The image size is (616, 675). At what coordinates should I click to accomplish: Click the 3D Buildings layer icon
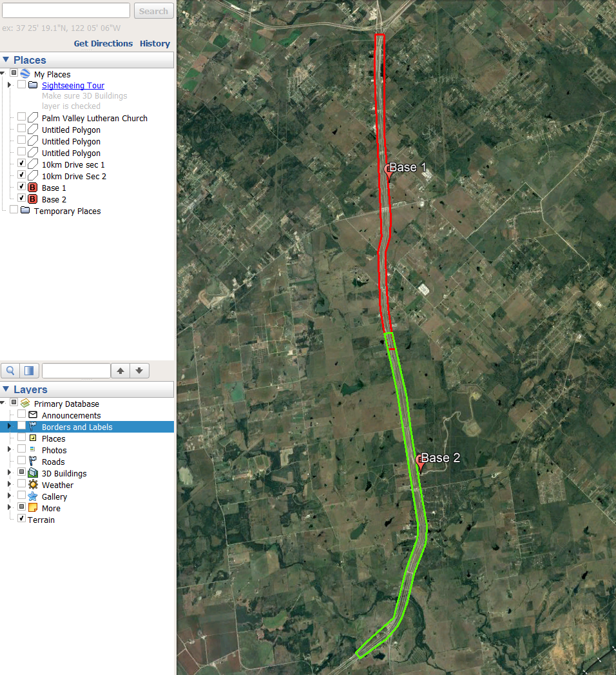click(32, 473)
